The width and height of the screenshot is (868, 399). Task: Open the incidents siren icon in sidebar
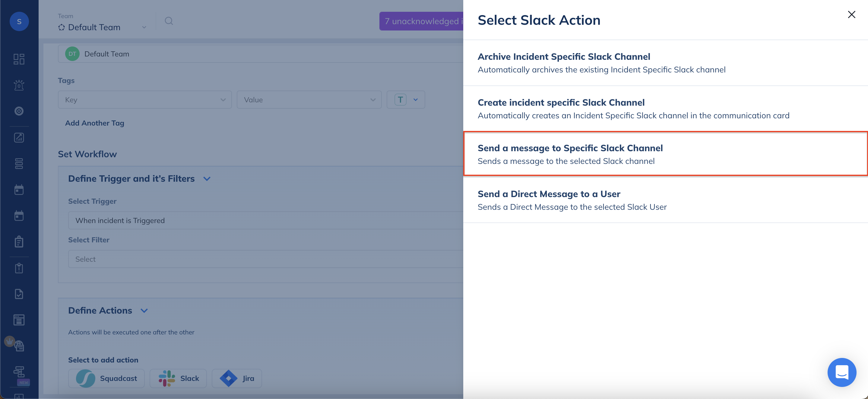19,85
